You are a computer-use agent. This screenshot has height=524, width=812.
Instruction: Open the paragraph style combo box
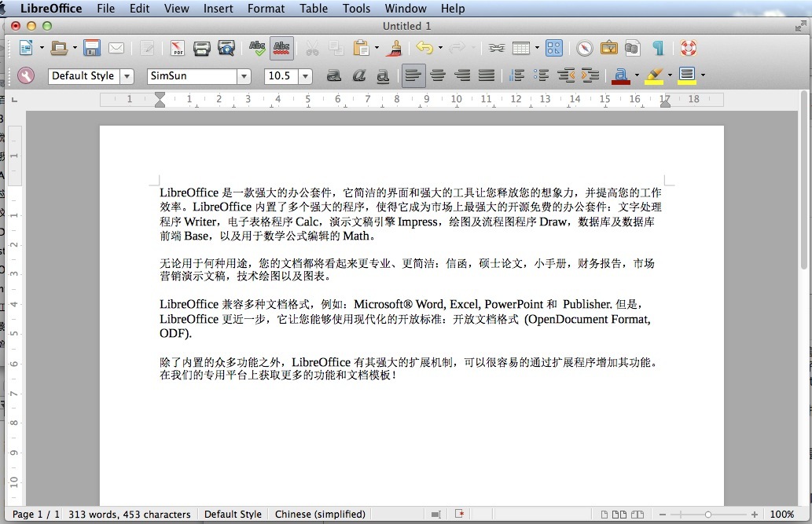point(86,75)
